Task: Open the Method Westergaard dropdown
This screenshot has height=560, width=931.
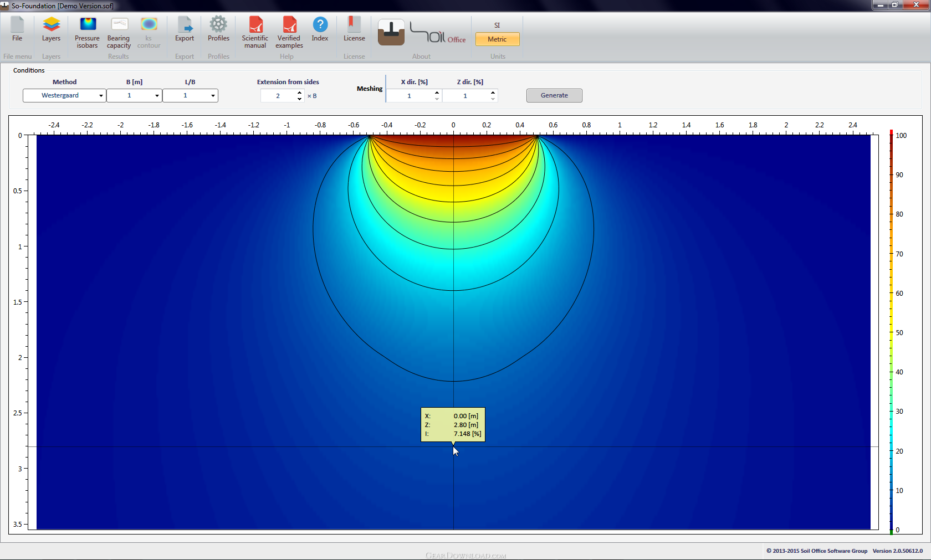Action: pyautogui.click(x=64, y=95)
